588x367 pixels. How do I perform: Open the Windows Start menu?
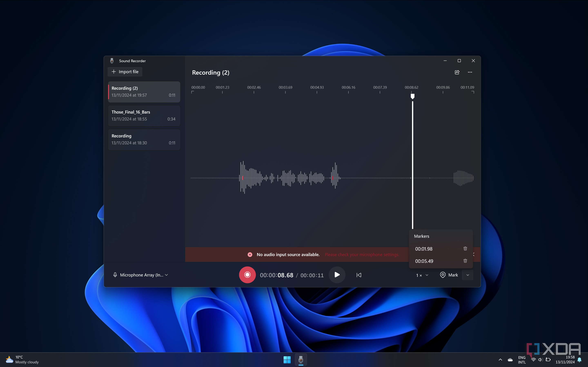(x=287, y=360)
